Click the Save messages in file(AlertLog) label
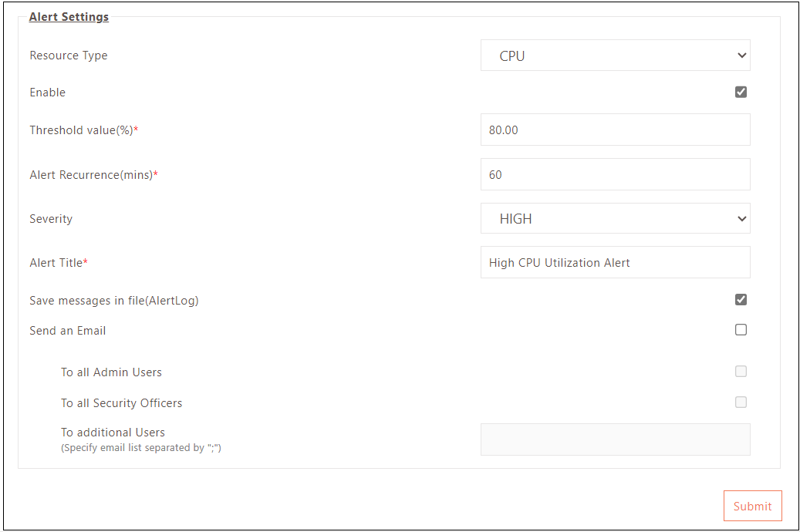Viewport: 800px width, 532px height. [x=114, y=301]
